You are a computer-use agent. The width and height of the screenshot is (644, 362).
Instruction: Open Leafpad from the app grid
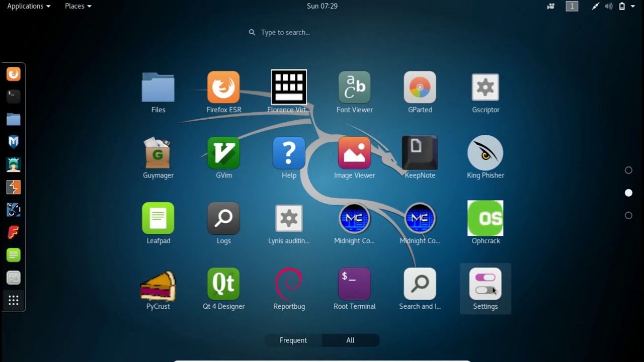158,223
